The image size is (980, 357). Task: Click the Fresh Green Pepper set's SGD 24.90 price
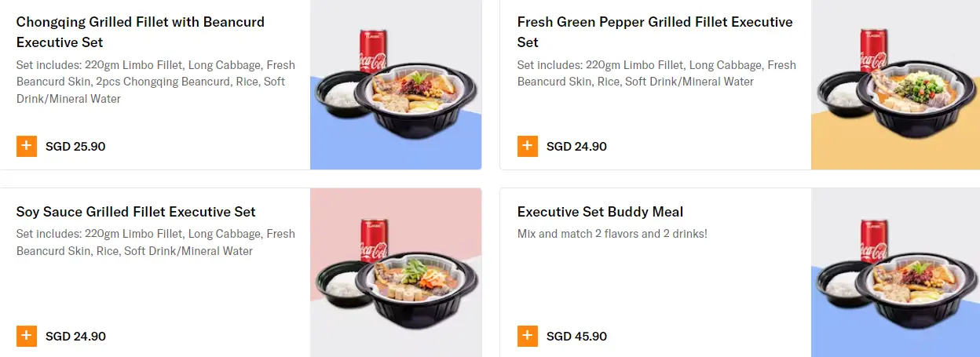coord(576,146)
